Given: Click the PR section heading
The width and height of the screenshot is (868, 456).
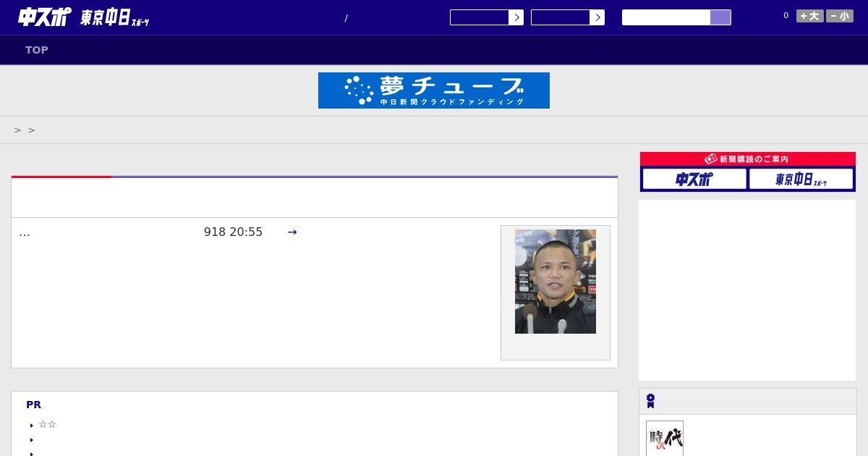Looking at the screenshot, I should coord(33,405).
